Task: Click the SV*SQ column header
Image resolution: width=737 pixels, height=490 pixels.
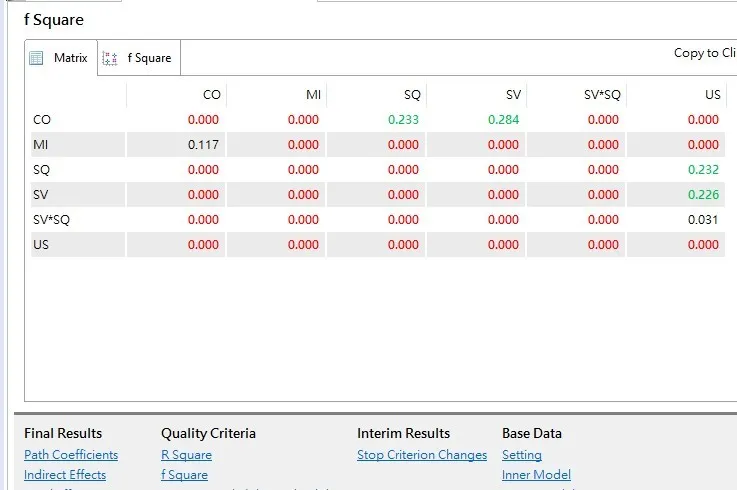Action: pyautogui.click(x=602, y=95)
